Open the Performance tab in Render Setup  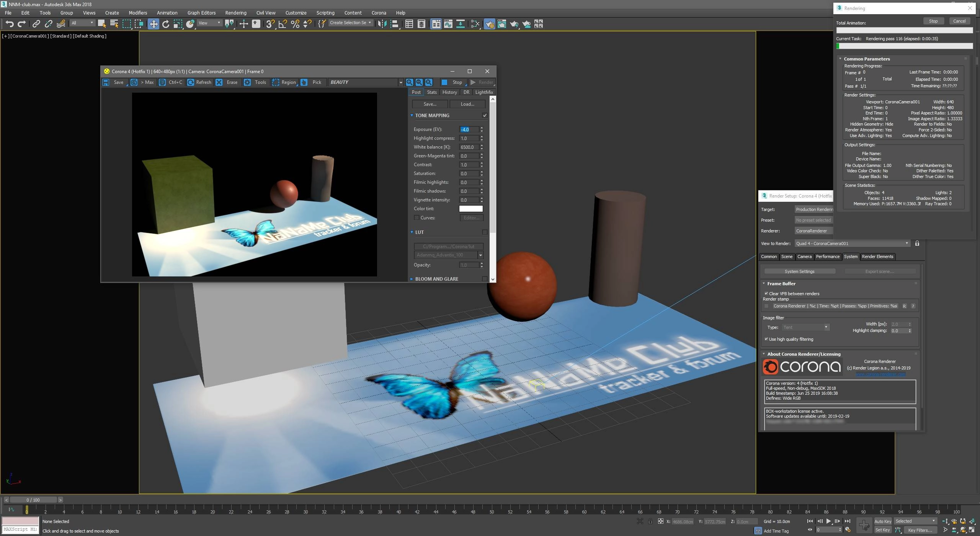coord(828,257)
